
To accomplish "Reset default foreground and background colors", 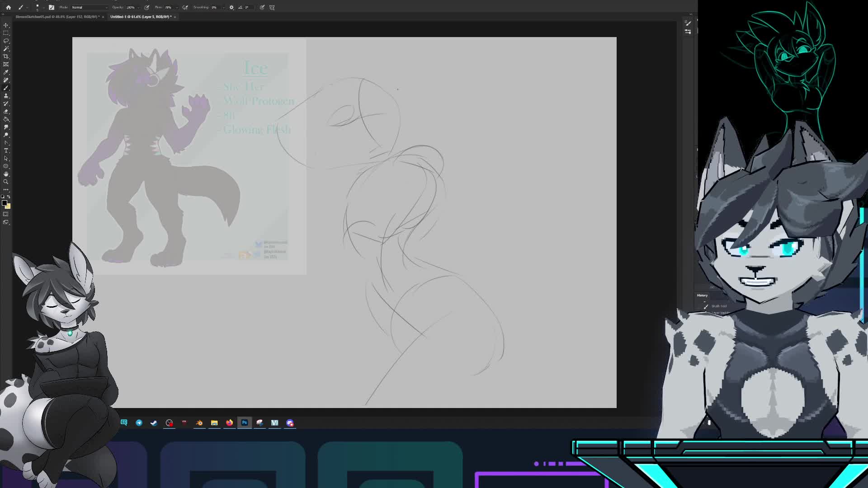I will 3,197.
